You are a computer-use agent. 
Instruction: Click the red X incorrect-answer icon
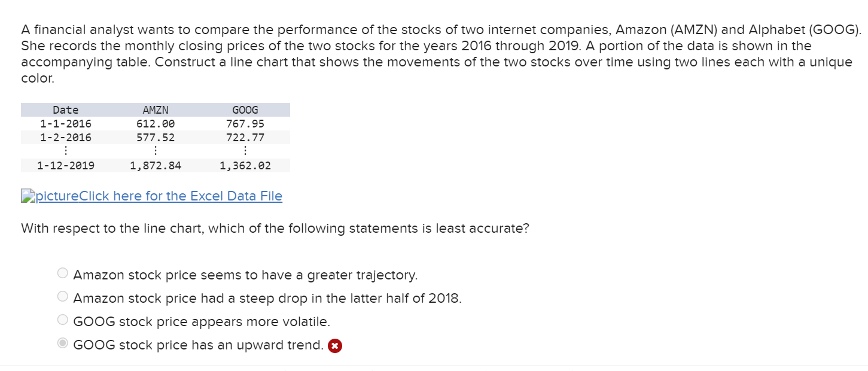tap(334, 345)
